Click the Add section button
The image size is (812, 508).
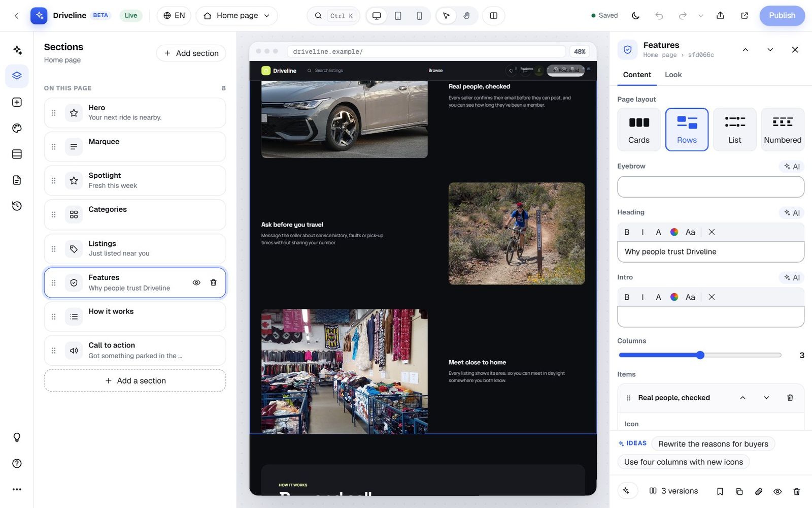tap(191, 53)
